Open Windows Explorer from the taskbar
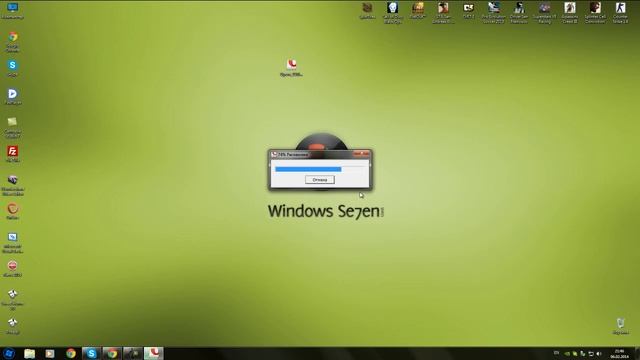This screenshot has height=360, width=640. (x=29, y=353)
